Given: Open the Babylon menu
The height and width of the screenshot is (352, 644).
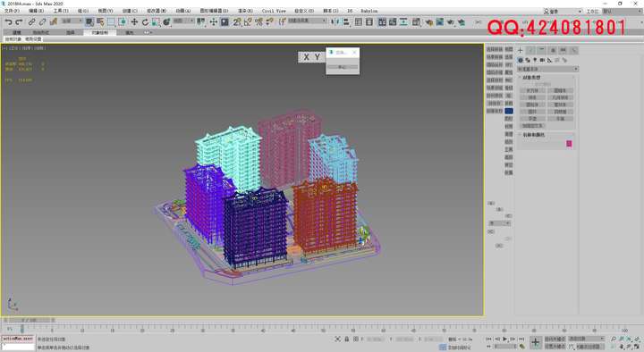Looking at the screenshot, I should 369,11.
